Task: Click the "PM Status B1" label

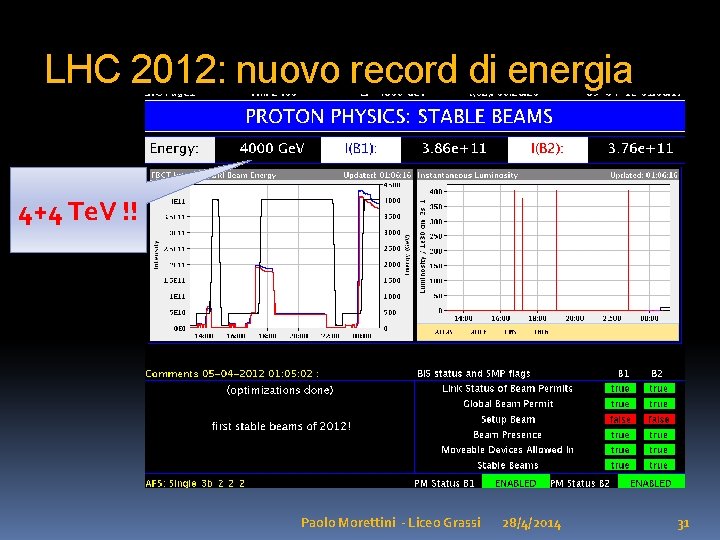Action: coord(444,483)
